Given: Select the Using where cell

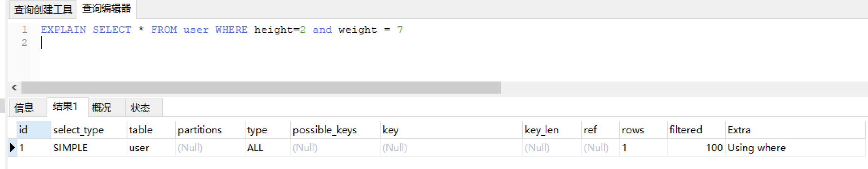Looking at the screenshot, I should click(795, 148).
